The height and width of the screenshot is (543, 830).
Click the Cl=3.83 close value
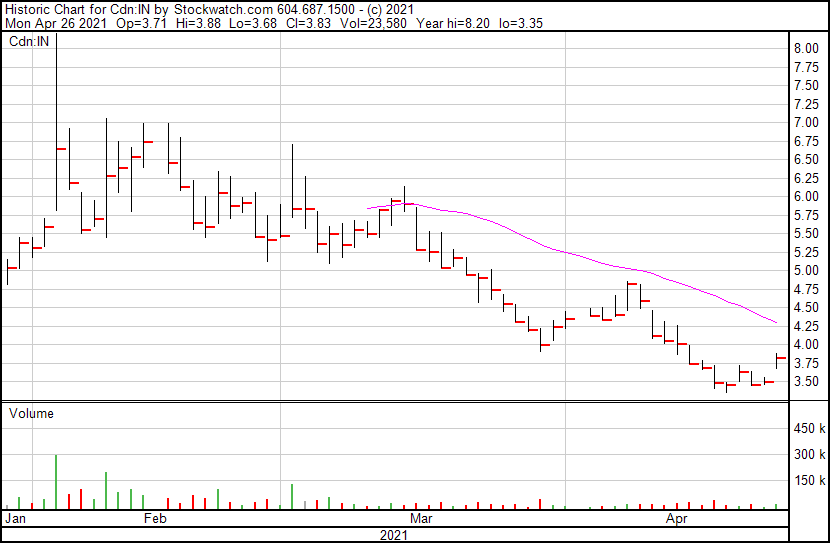point(309,23)
